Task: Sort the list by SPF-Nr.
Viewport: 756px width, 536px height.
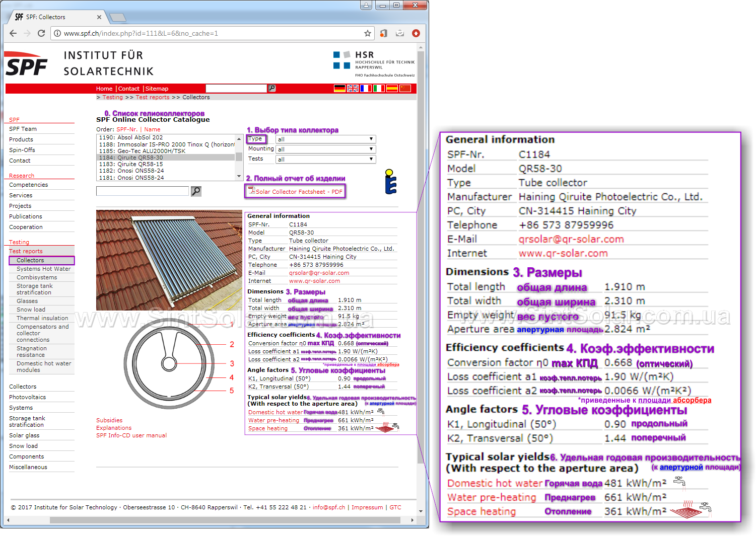Action: (127, 129)
